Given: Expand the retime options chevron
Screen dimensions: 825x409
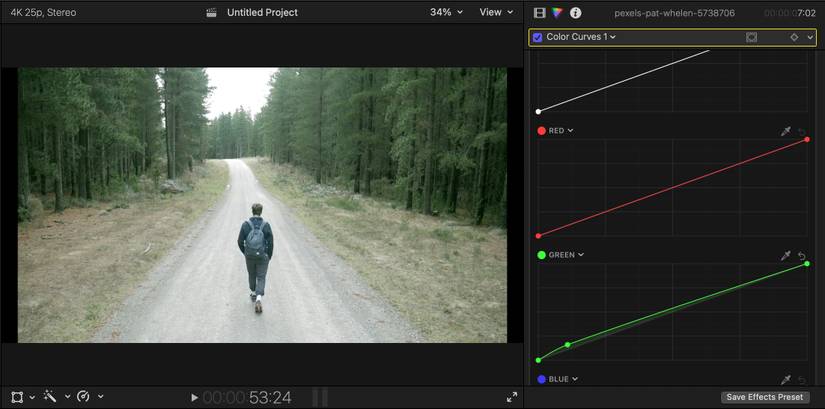Looking at the screenshot, I should point(100,397).
